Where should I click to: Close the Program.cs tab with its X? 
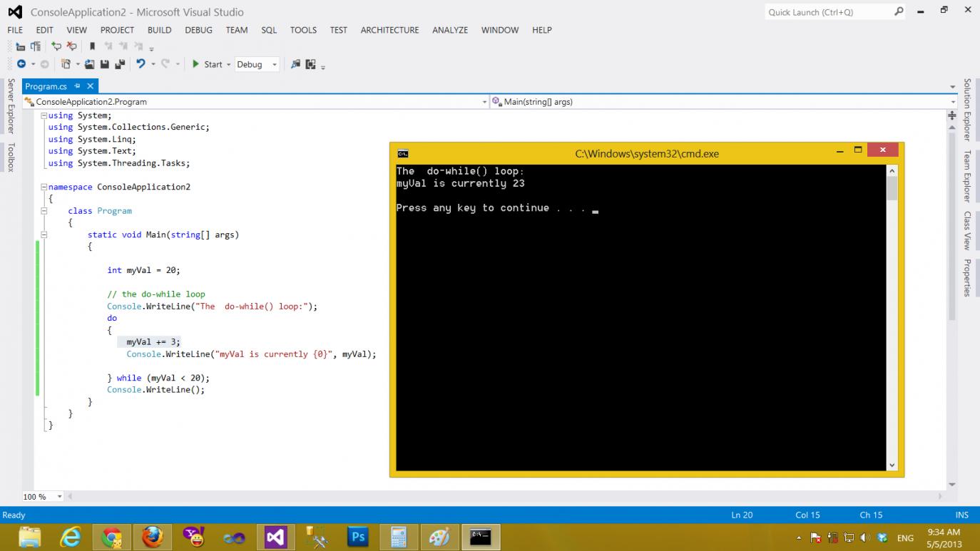pos(90,86)
